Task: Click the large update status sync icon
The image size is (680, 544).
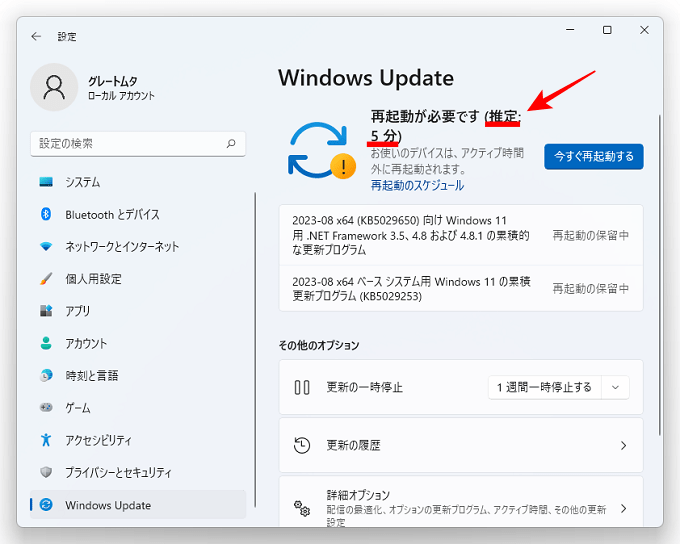Action: click(321, 151)
